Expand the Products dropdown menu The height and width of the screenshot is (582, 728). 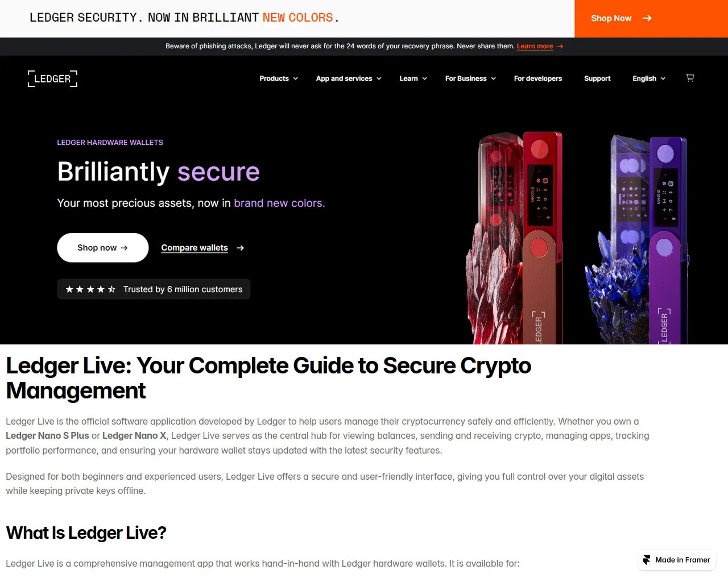point(279,78)
